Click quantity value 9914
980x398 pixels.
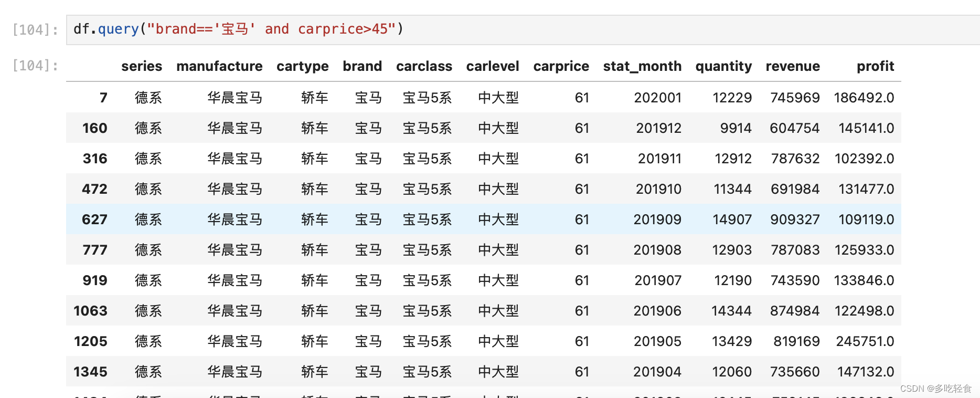(736, 128)
